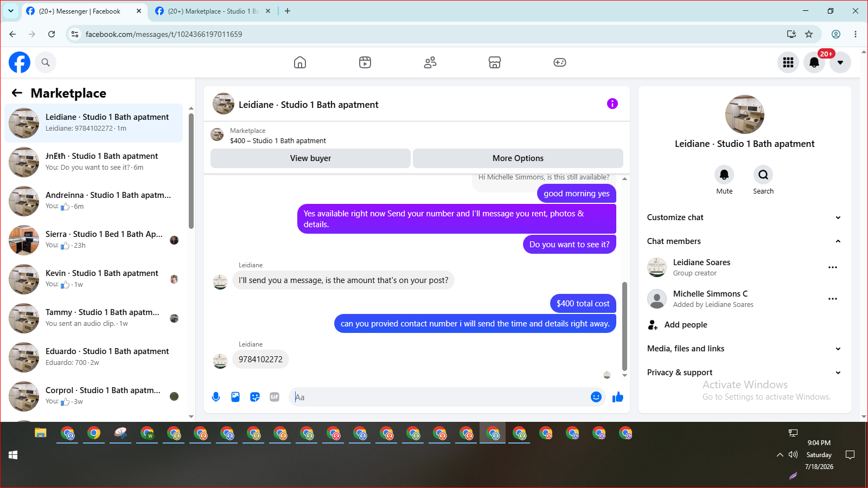Expand the Customize chat section
Screen dimensions: 868x488
[x=745, y=217]
